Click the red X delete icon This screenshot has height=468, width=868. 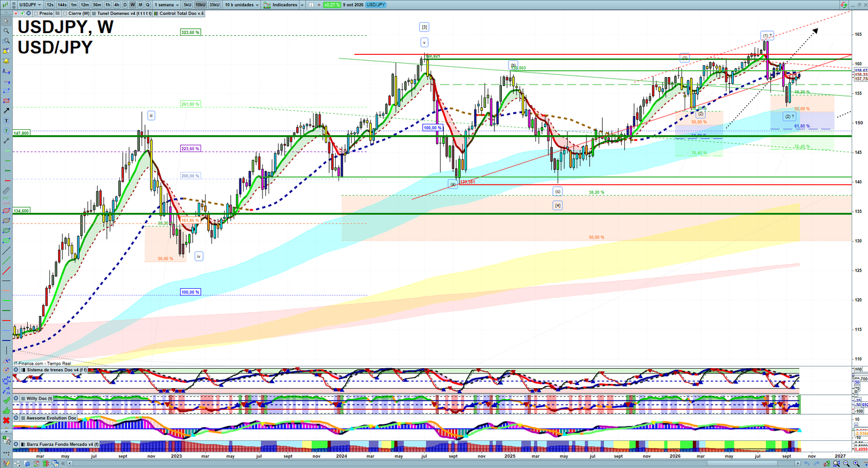pyautogui.click(x=7, y=420)
